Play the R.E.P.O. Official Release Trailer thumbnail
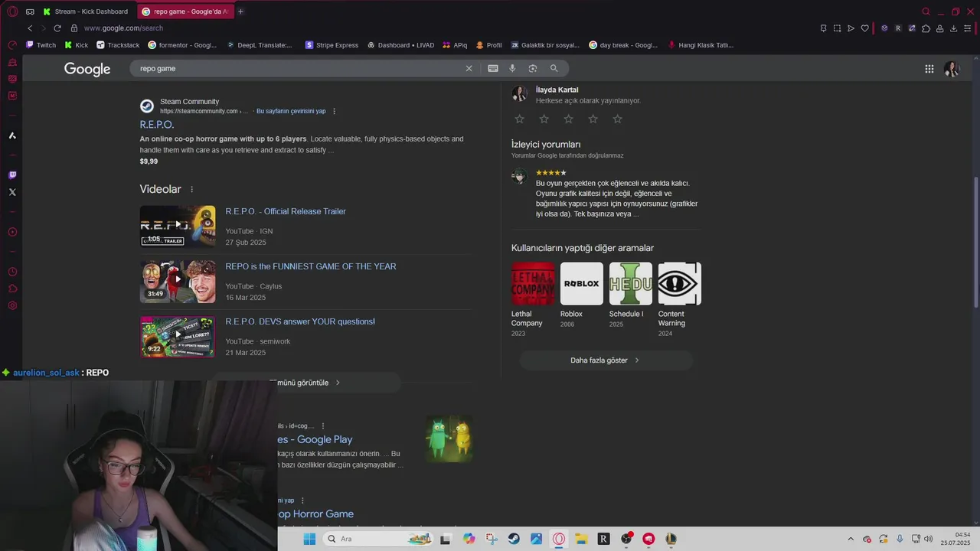The width and height of the screenshot is (980, 551). point(178,226)
